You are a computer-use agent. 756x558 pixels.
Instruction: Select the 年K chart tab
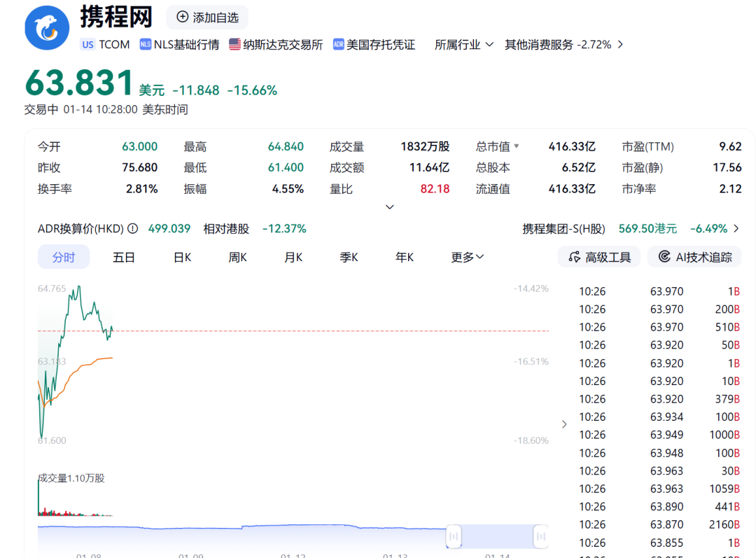coord(405,257)
